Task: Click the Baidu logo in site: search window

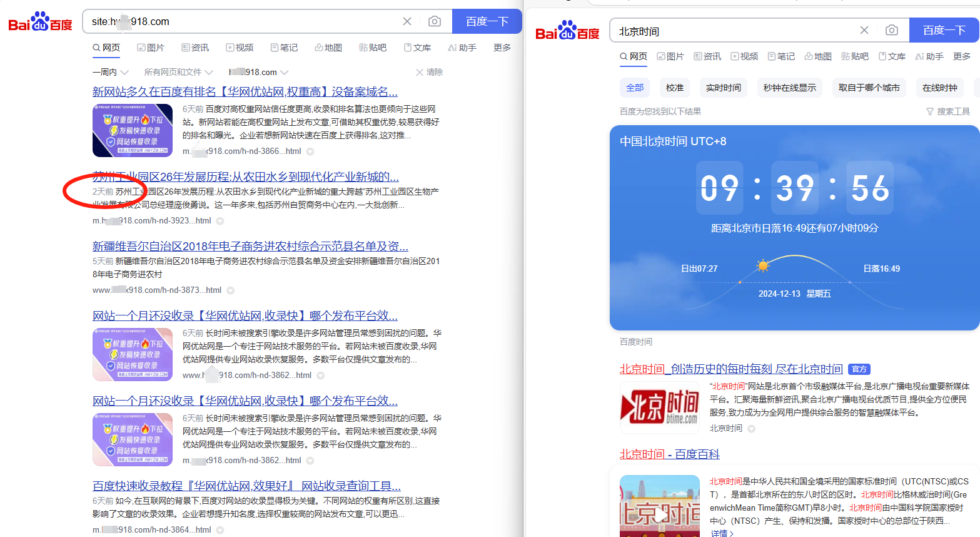Action: (41, 22)
